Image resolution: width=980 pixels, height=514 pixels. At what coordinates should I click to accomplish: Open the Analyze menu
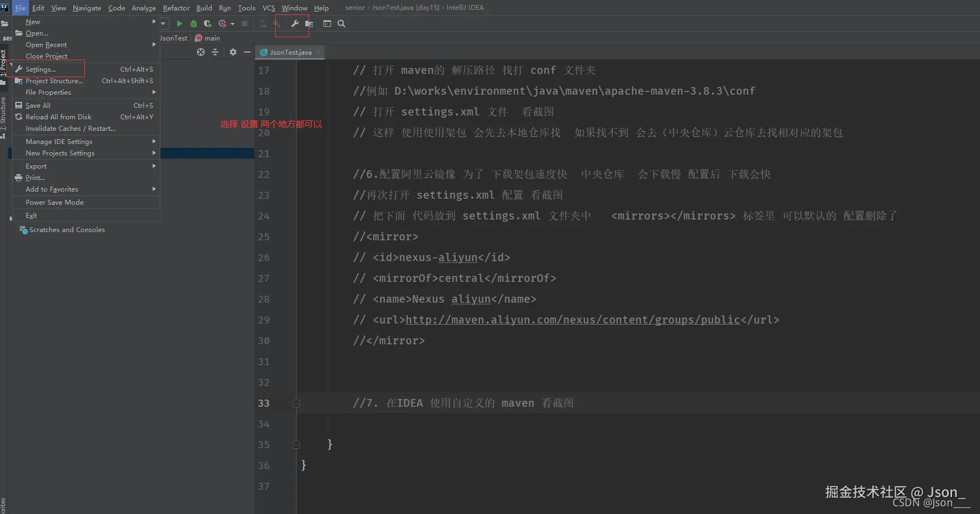pos(144,8)
